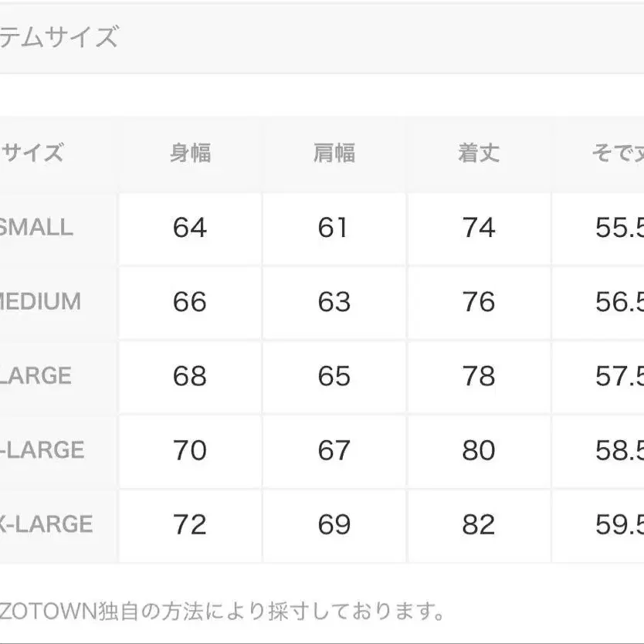Click the 身幅 value 66 for MEDIUM
This screenshot has width=644, height=644.
click(x=190, y=302)
